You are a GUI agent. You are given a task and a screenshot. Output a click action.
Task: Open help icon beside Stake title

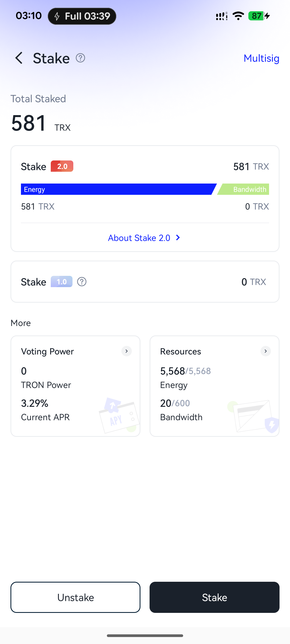(x=80, y=58)
